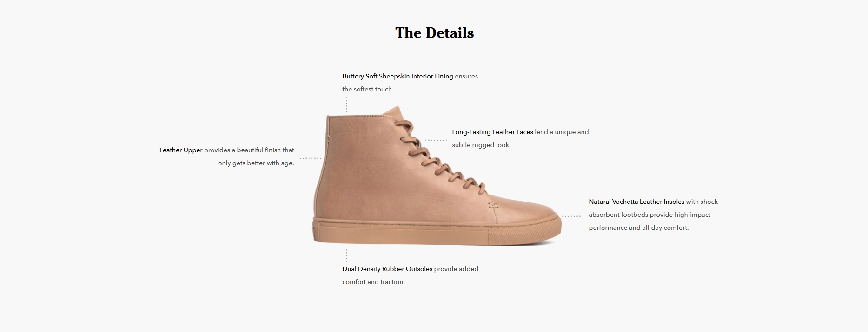Click 'performance and all-day comfort.' text

(x=638, y=228)
